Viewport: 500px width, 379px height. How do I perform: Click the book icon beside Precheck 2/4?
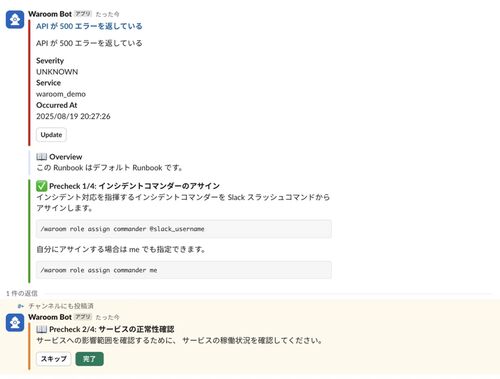click(41, 329)
